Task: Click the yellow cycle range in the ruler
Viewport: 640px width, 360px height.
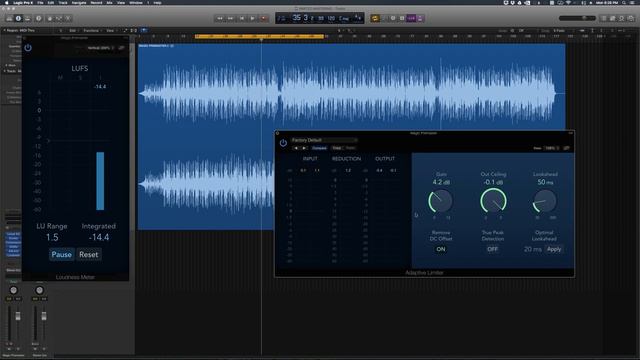Action: [x=259, y=36]
